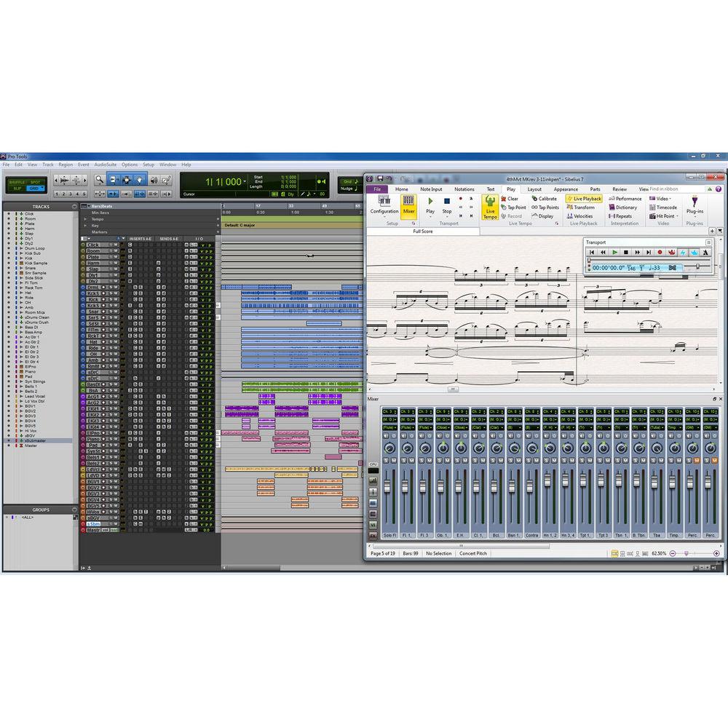
Task: Mute a channel strip in the Sibelius mixer
Action: point(412,460)
